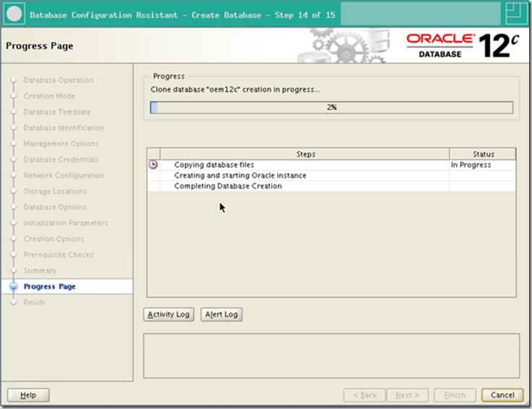532x409 pixels.
Task: Select the Copying database files row
Action: [331, 165]
